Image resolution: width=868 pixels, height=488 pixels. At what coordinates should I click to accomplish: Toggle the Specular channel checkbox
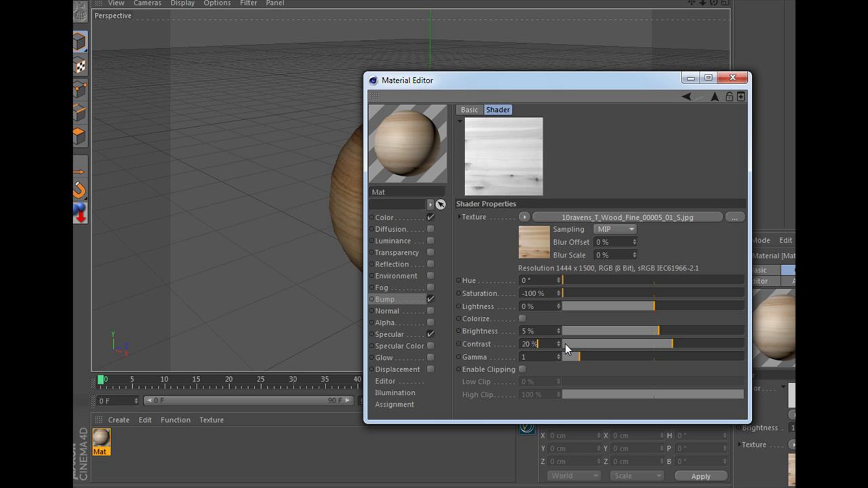tap(430, 334)
